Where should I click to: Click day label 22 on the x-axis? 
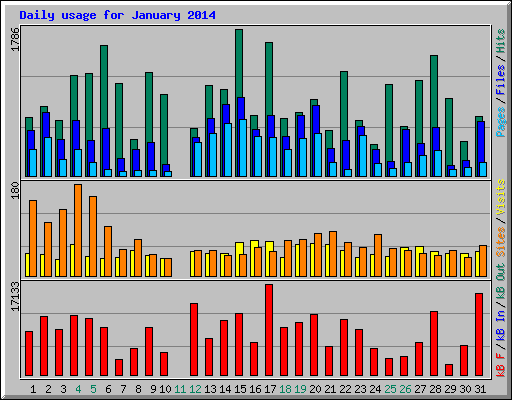345,389
